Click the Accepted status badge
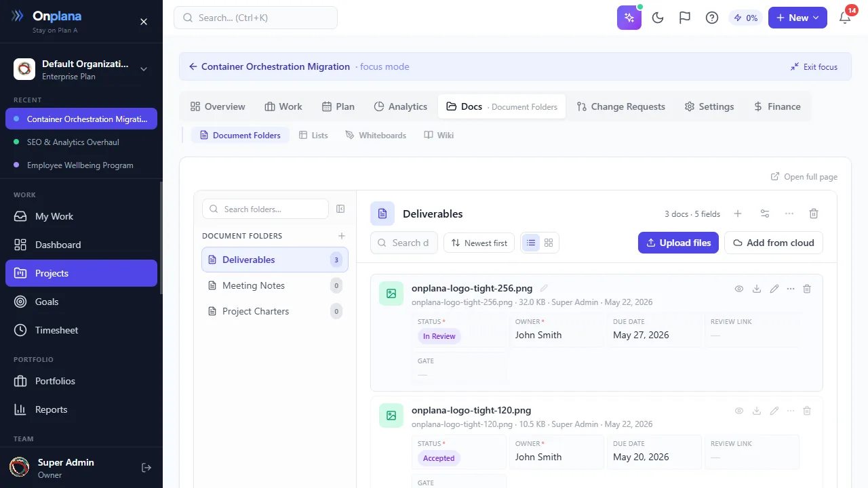 coord(439,458)
